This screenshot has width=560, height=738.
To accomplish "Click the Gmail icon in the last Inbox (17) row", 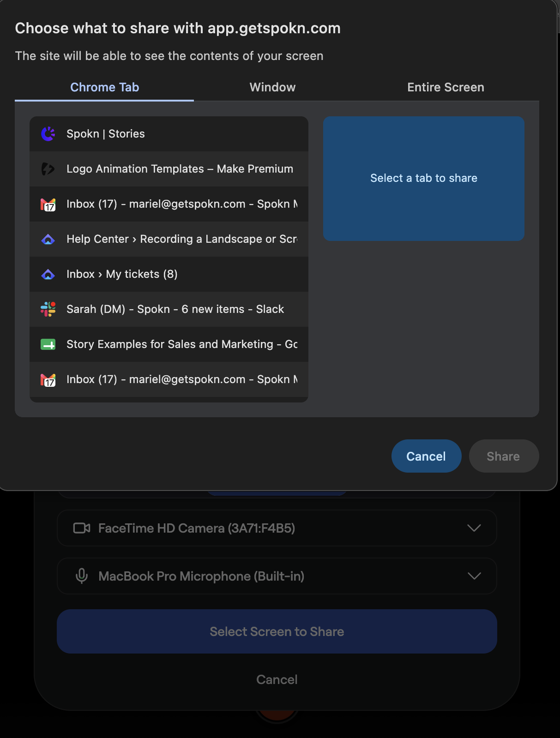I will [x=48, y=379].
